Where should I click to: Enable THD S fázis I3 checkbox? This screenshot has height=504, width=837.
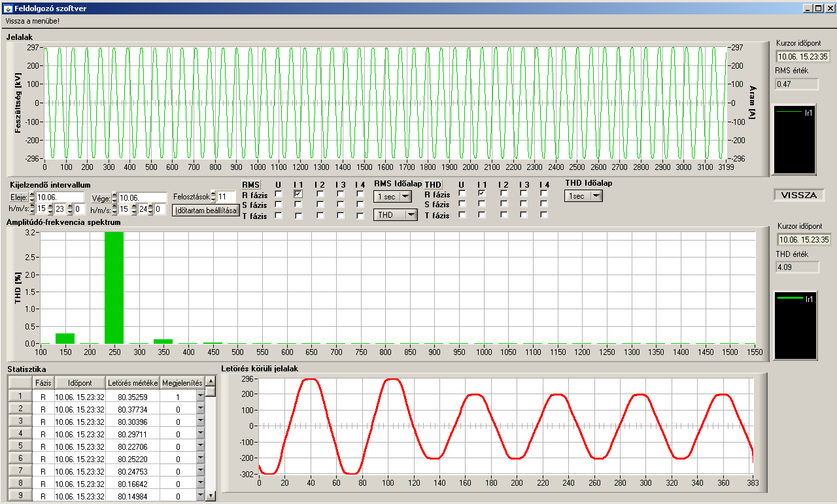point(524,204)
